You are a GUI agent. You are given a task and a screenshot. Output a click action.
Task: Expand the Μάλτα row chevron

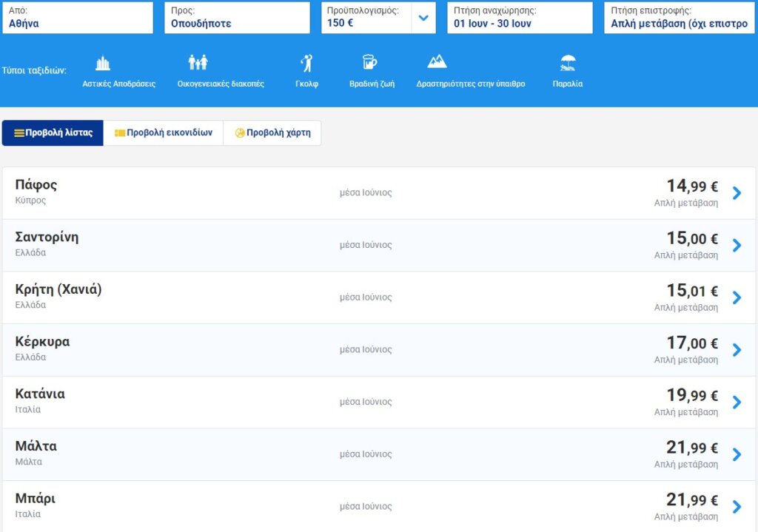[737, 454]
